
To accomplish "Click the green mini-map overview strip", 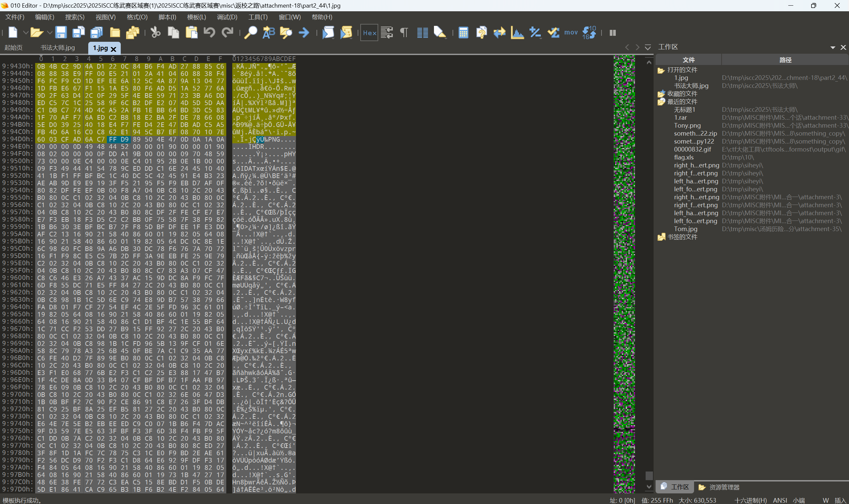I will pyautogui.click(x=624, y=274).
